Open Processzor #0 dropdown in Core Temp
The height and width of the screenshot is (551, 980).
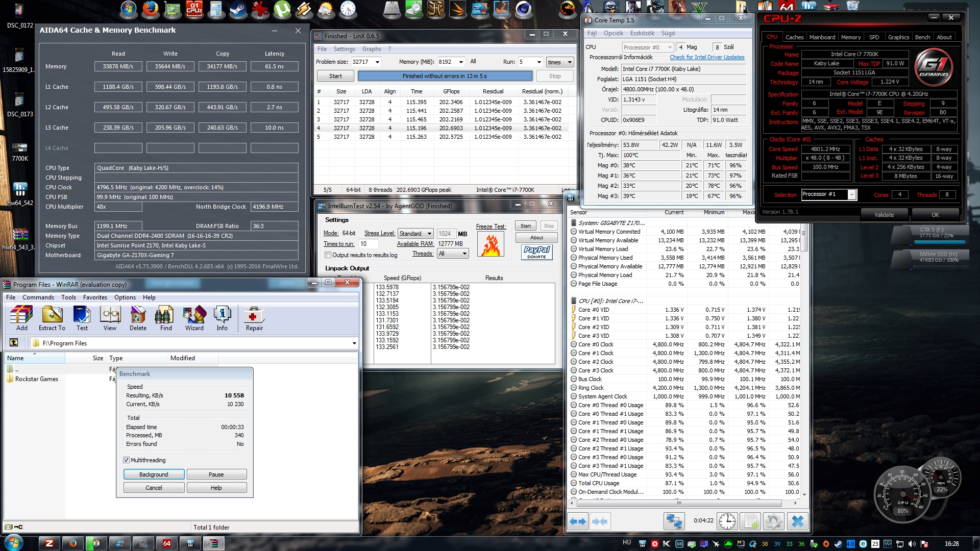[648, 47]
